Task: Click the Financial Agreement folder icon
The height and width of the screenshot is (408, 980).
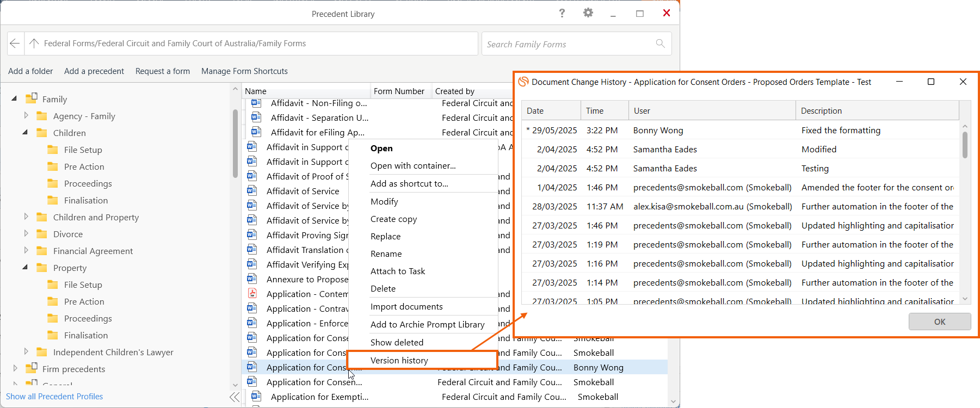Action: (x=42, y=251)
